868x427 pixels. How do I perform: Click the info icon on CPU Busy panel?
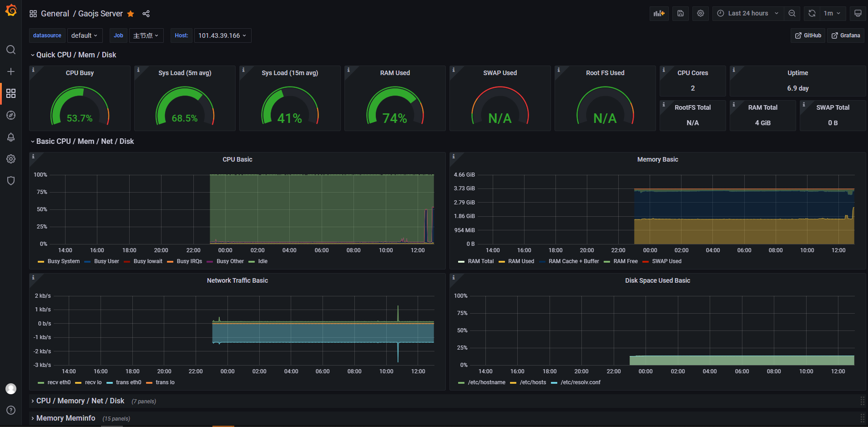33,70
